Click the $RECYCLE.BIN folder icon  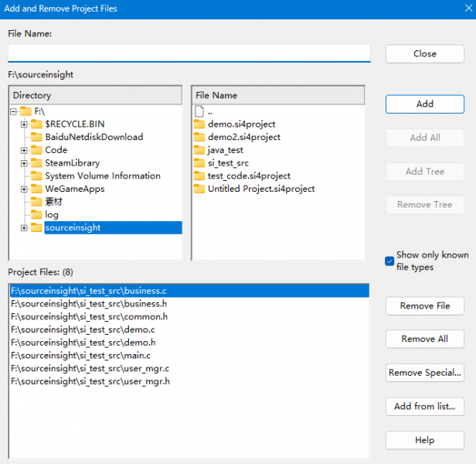(37, 124)
